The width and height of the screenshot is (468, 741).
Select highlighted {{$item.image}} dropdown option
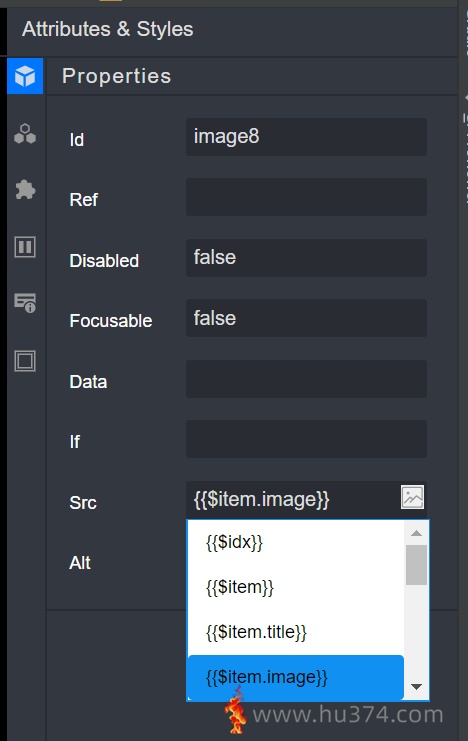[296, 677]
